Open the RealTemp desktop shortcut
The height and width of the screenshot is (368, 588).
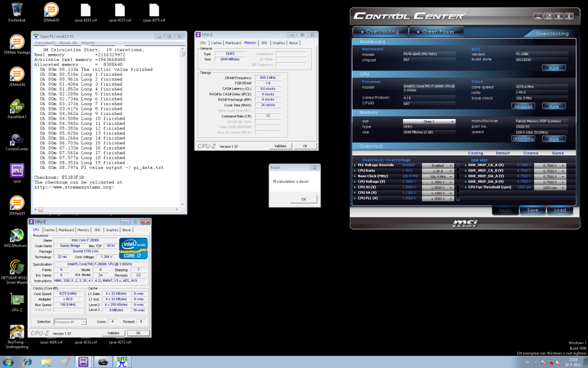coord(17,337)
